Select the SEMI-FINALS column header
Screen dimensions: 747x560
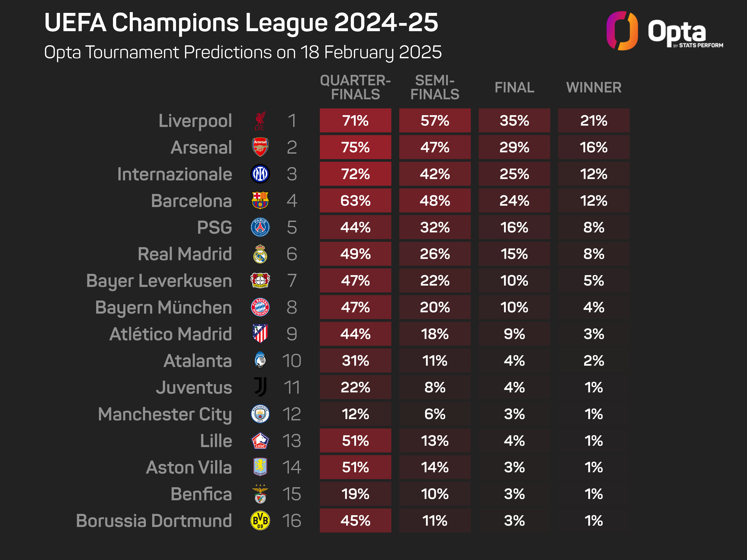coord(435,87)
